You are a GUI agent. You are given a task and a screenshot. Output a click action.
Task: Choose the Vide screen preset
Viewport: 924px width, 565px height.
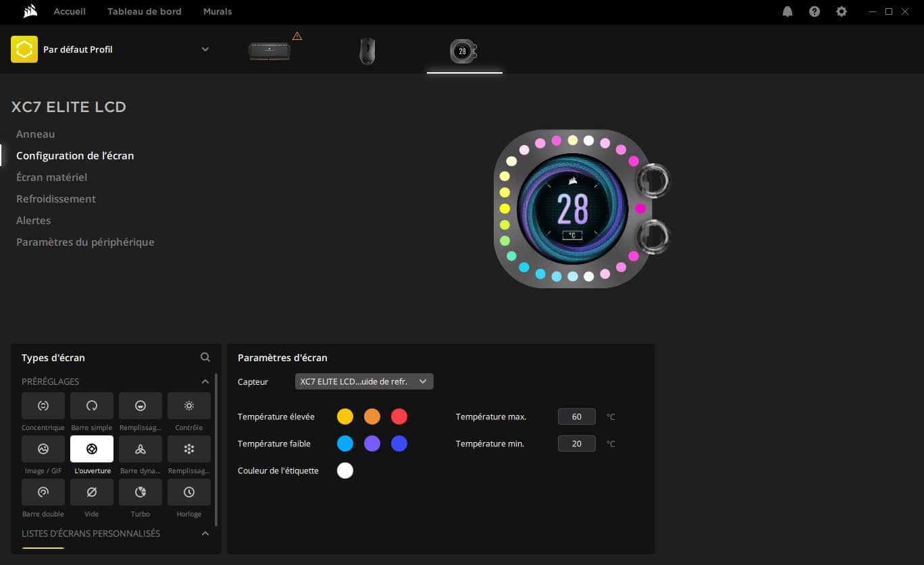click(92, 492)
